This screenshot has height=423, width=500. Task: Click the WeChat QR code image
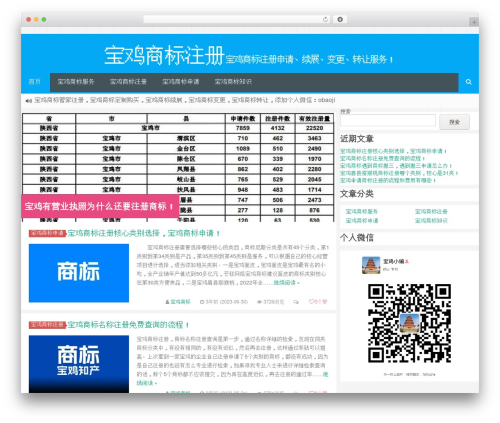(409, 323)
